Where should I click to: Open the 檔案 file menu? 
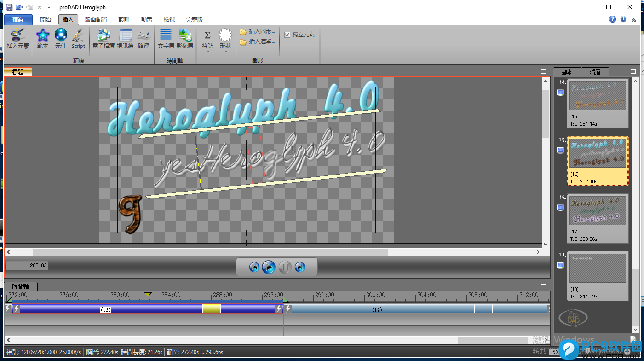click(18, 19)
